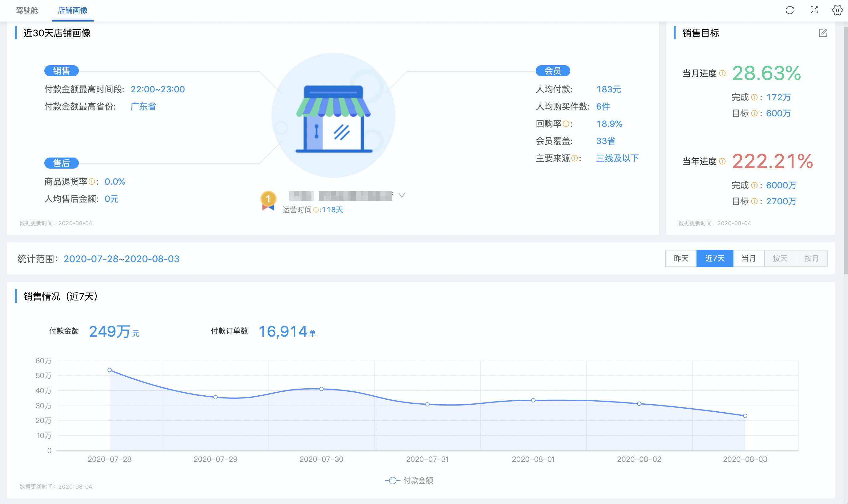The height and width of the screenshot is (504, 848).
Task: Click info icon next to 当月进度
Action: coord(723,73)
